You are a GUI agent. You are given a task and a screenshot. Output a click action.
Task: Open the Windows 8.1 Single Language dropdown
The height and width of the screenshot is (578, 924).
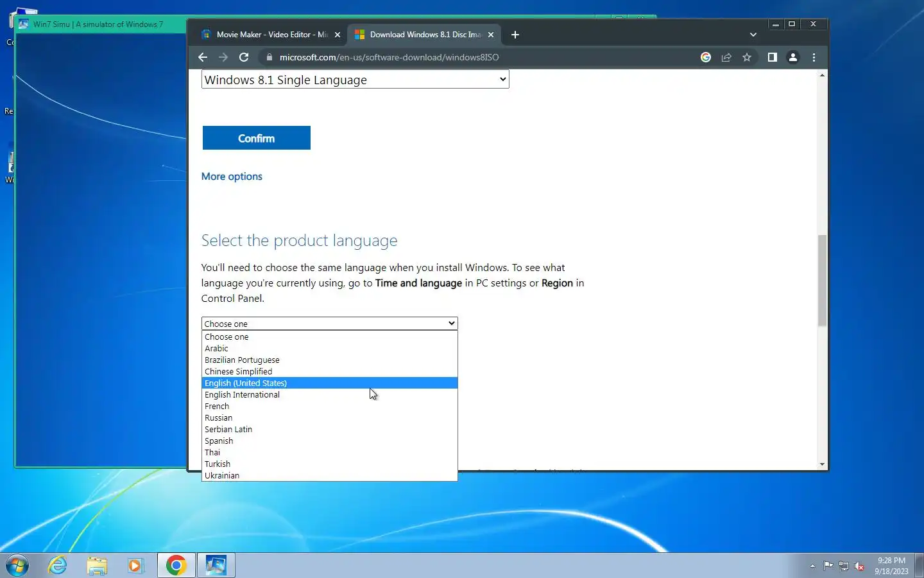355,80
